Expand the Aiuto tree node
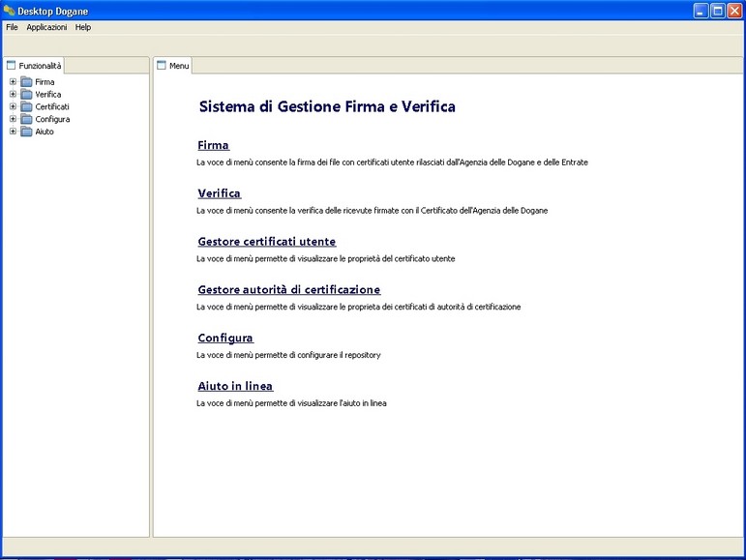The width and height of the screenshot is (746, 560). [x=13, y=132]
